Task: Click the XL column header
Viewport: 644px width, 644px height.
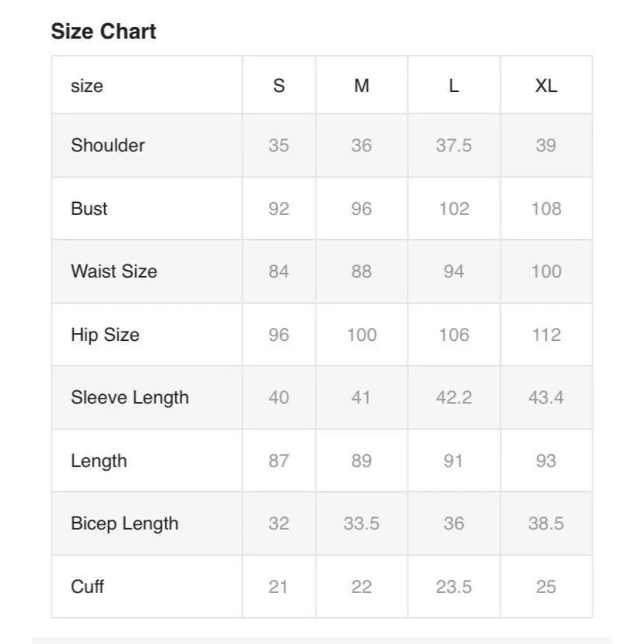Action: (546, 86)
